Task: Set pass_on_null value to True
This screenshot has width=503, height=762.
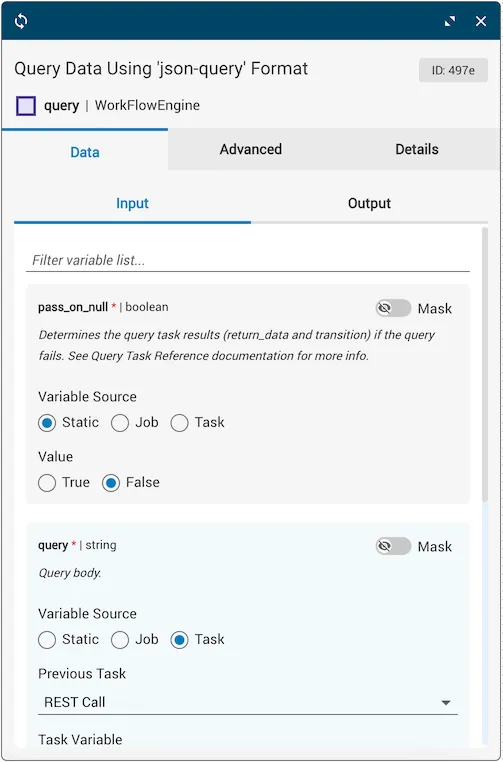Action: click(x=47, y=483)
